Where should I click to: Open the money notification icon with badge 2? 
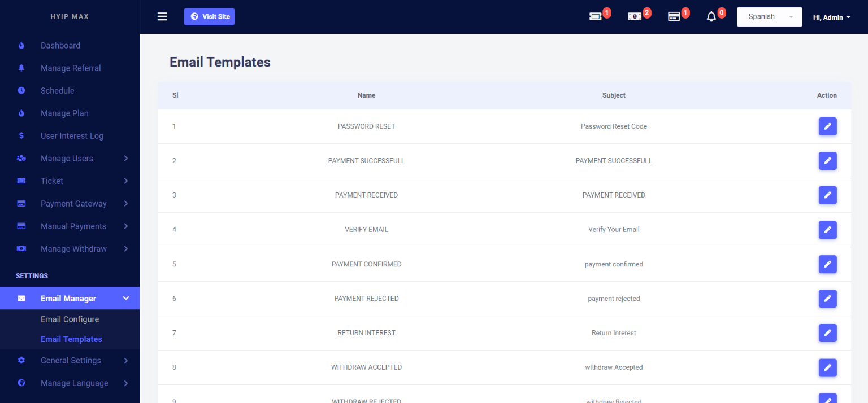point(635,17)
